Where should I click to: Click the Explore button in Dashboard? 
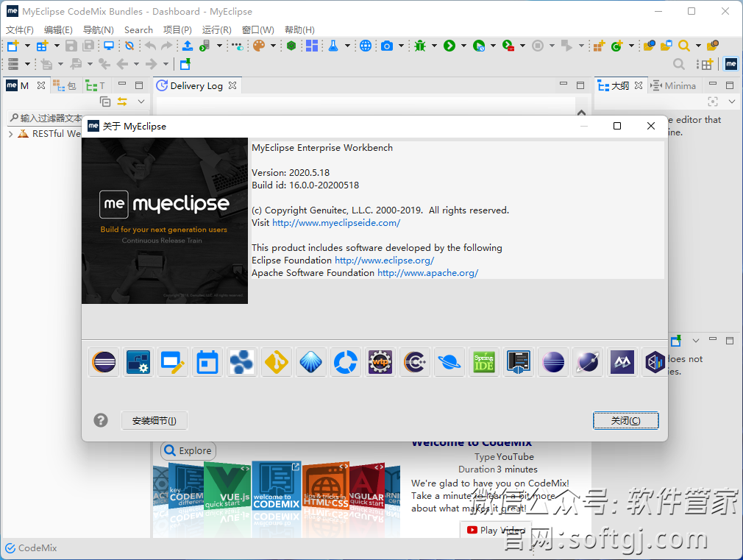point(188,450)
